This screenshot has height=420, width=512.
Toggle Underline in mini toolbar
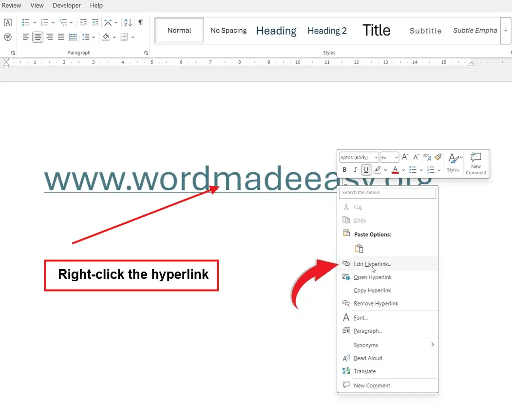point(366,170)
